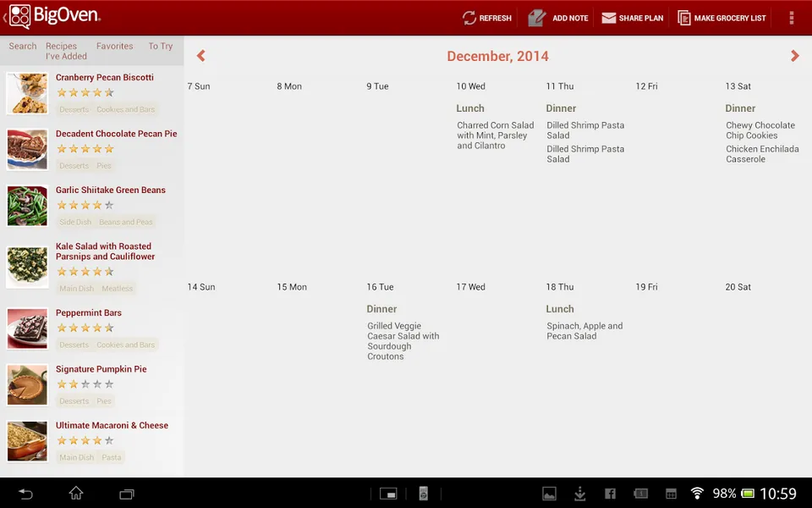The image size is (812, 508).
Task: Tap the Share Plan envelope icon
Action: pos(608,18)
